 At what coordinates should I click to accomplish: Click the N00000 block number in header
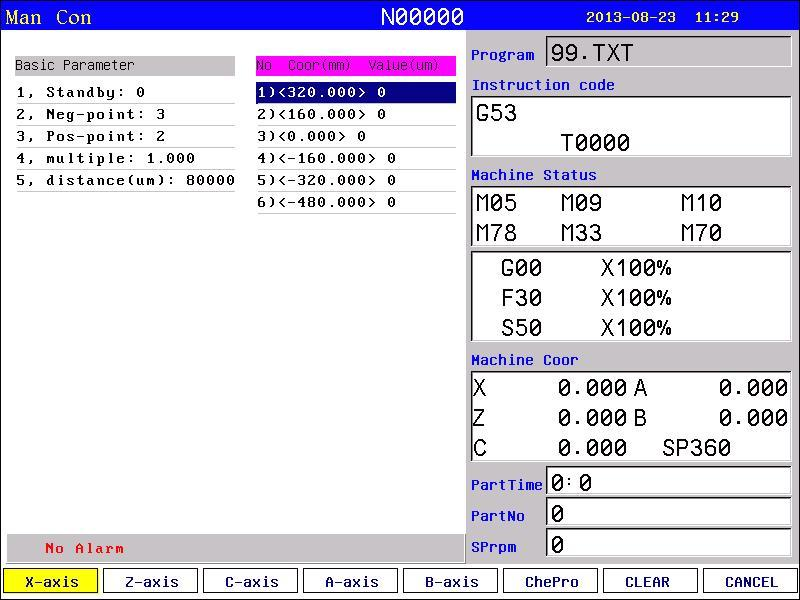point(422,17)
